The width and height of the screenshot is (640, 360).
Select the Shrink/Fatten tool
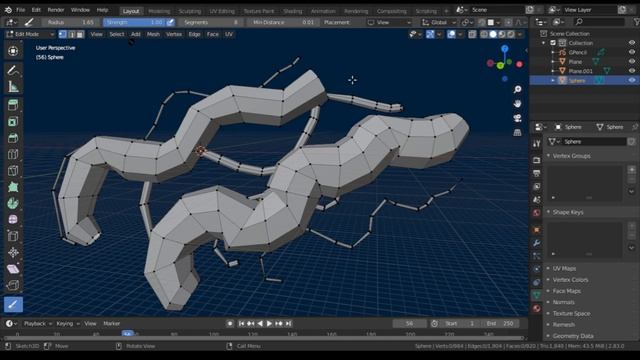tap(13, 252)
